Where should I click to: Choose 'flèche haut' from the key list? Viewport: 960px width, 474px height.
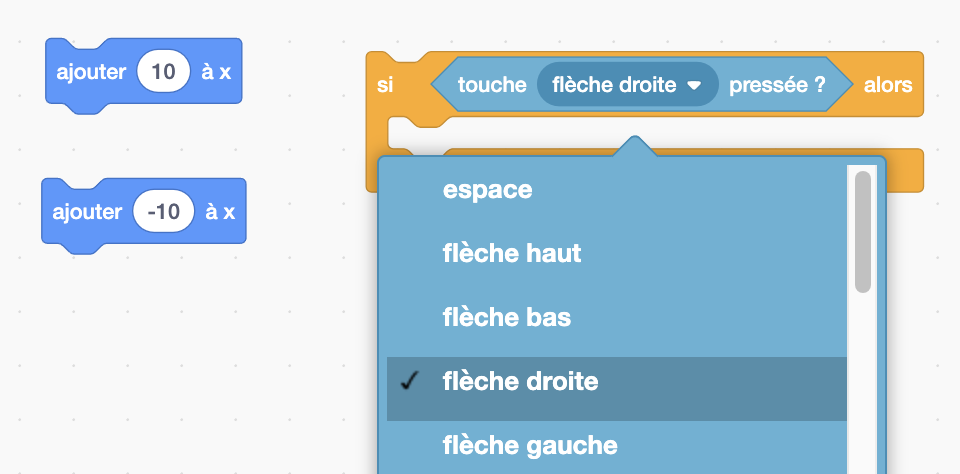tap(511, 254)
